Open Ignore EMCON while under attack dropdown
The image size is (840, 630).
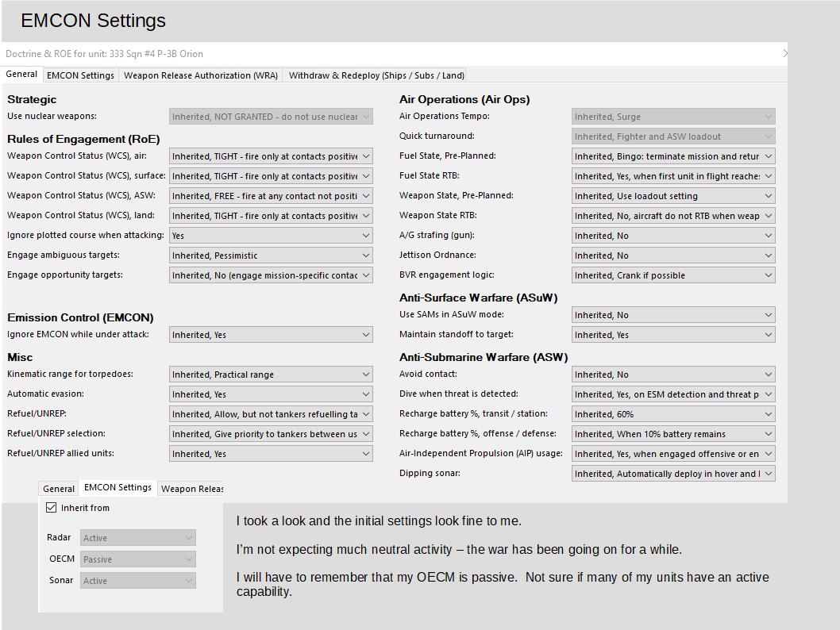click(271, 335)
